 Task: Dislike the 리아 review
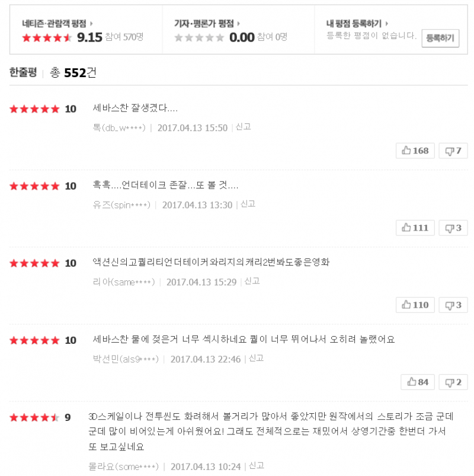click(453, 305)
